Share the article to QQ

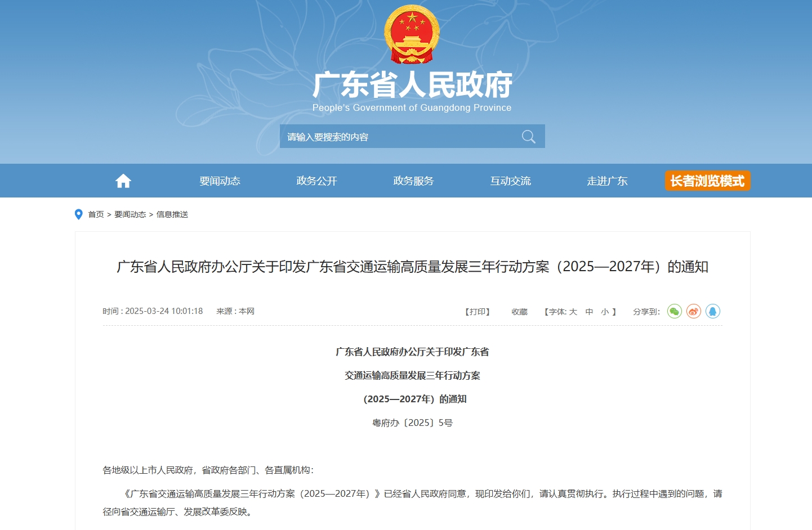pos(712,311)
